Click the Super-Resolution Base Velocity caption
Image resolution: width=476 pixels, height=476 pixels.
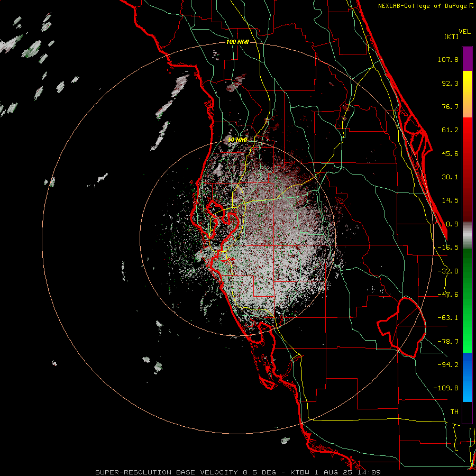point(237,472)
